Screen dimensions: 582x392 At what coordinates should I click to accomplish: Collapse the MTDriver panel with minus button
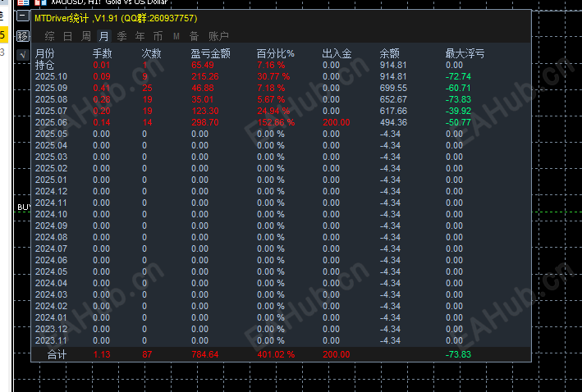click(x=23, y=16)
